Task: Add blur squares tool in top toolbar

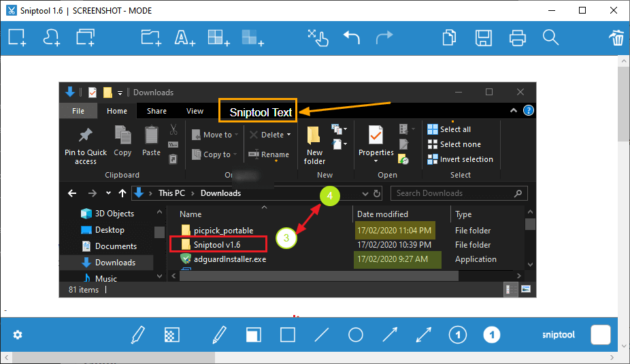Action: point(252,38)
